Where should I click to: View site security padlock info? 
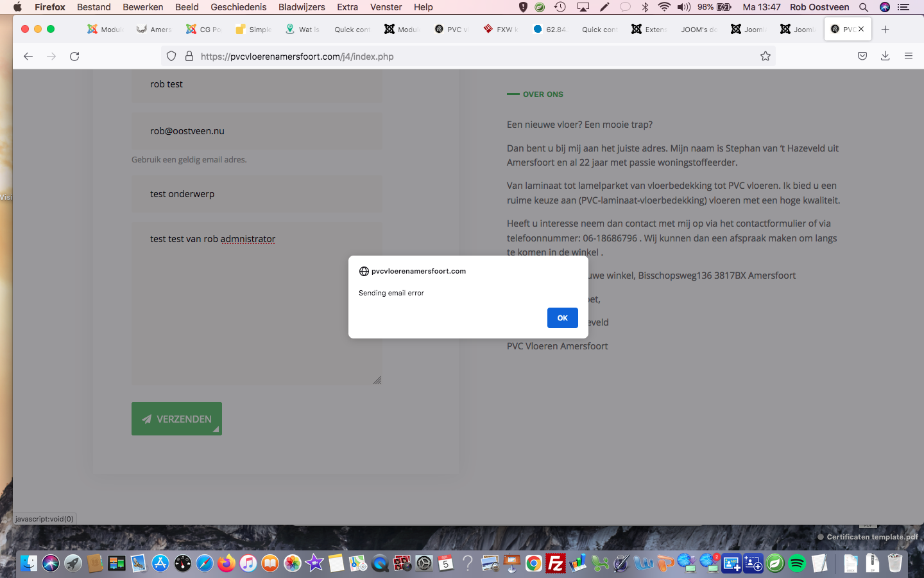click(189, 57)
